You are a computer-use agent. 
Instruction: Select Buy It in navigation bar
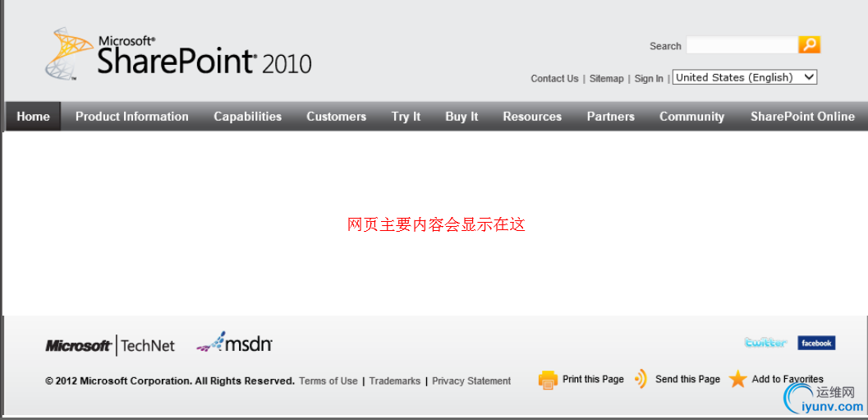[x=462, y=117]
